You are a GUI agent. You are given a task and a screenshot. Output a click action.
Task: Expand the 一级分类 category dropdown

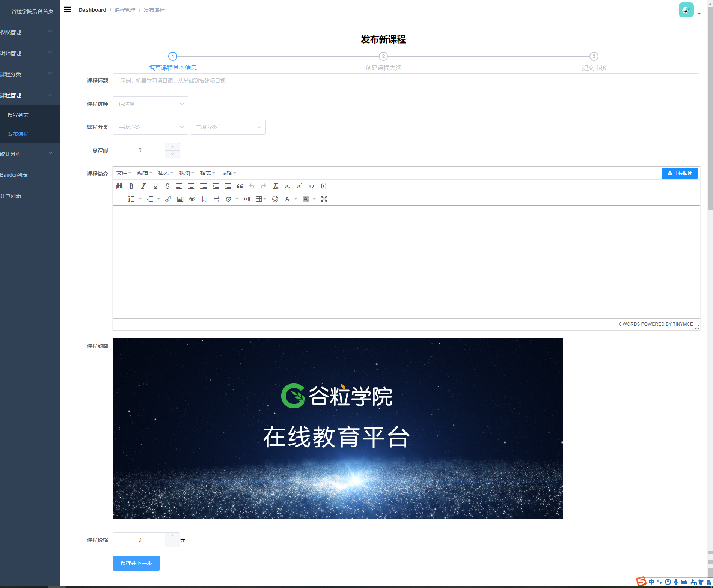[150, 127]
